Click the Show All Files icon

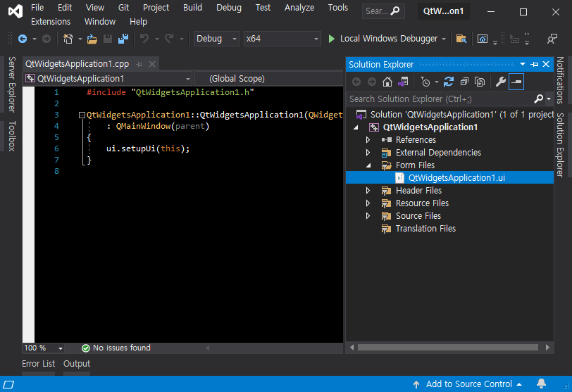[479, 82]
